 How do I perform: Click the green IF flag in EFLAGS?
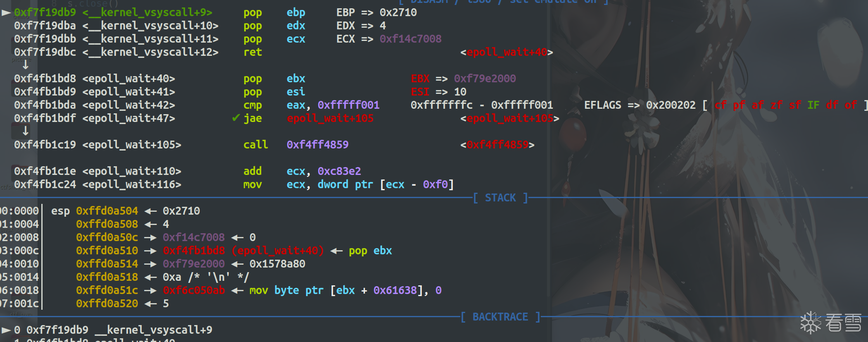[813, 105]
